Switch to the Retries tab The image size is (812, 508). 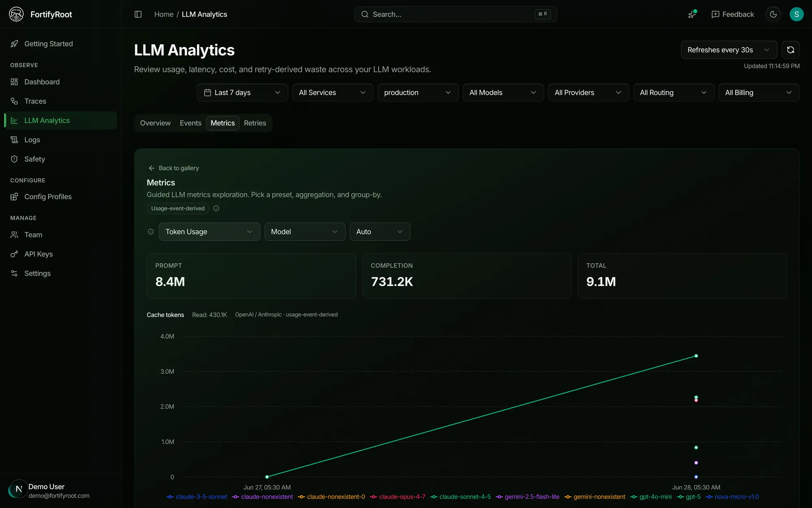click(255, 123)
